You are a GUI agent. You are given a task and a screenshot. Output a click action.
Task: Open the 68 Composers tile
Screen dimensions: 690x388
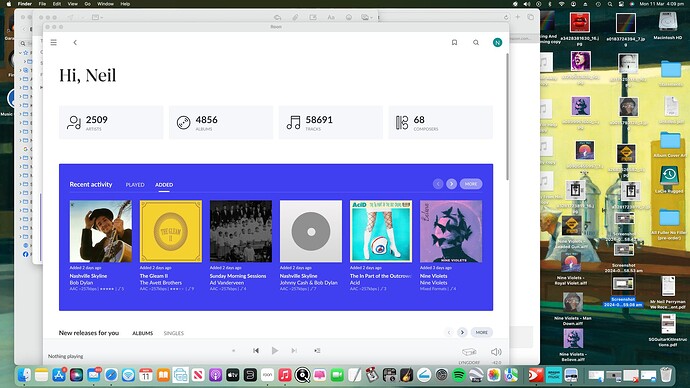coord(440,122)
